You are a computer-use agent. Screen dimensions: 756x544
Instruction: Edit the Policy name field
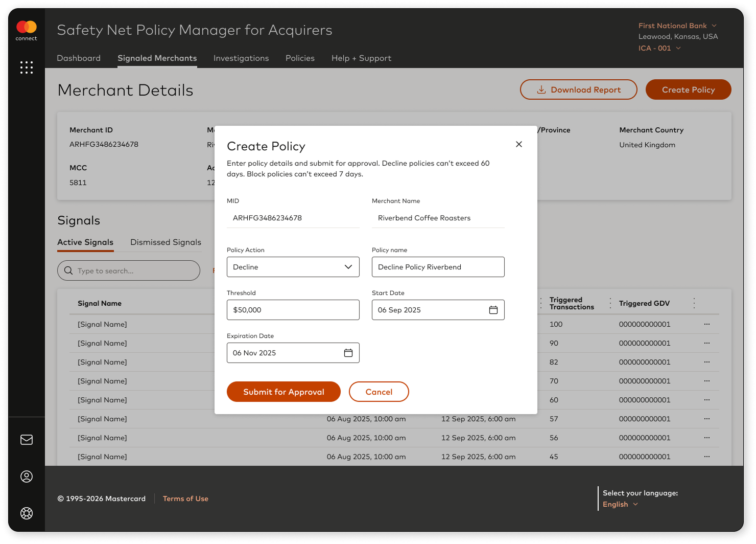pos(438,267)
